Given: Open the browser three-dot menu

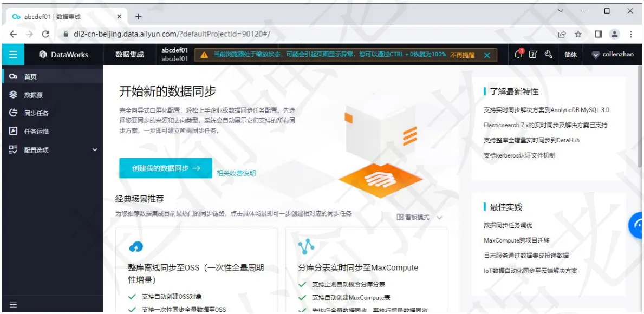Looking at the screenshot, I should coord(631,35).
